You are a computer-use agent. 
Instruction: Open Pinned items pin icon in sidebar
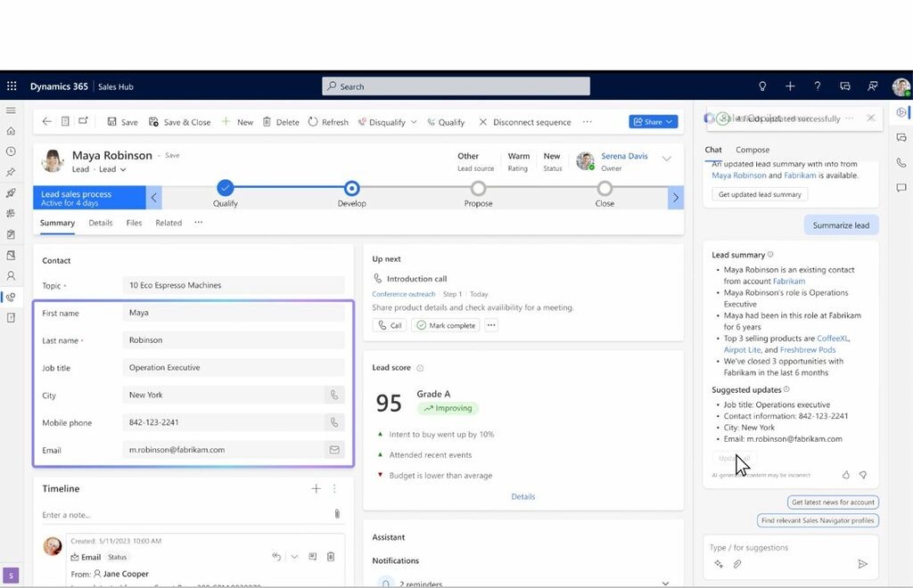(x=11, y=172)
